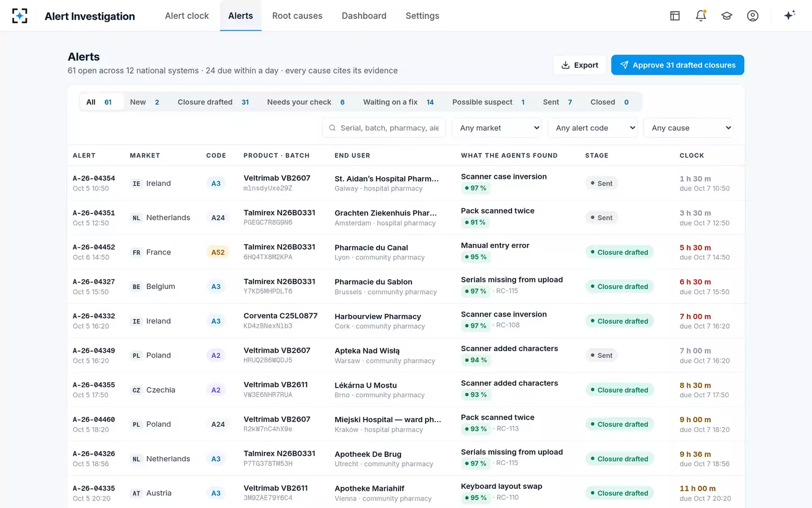Open alert A-26-04326

(x=94, y=454)
